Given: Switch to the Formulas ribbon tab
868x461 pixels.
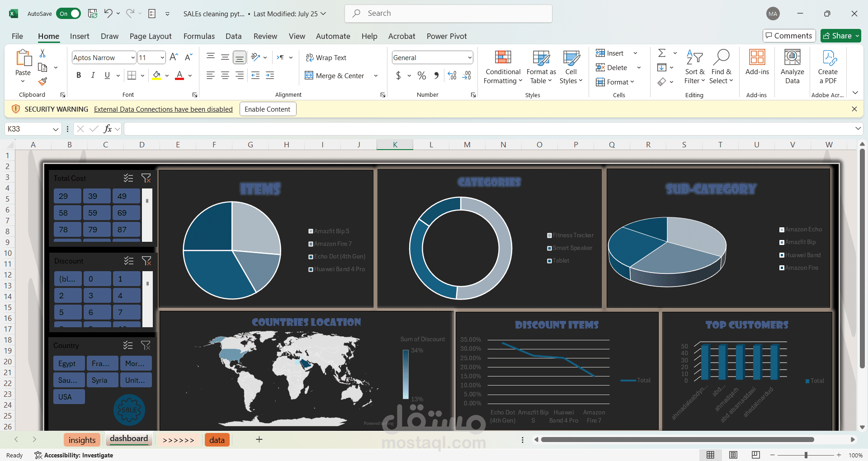Looking at the screenshot, I should tap(199, 36).
